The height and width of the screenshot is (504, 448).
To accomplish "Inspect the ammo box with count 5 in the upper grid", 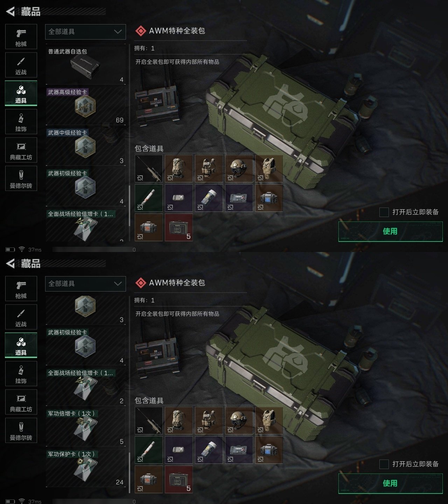I will click(x=179, y=227).
